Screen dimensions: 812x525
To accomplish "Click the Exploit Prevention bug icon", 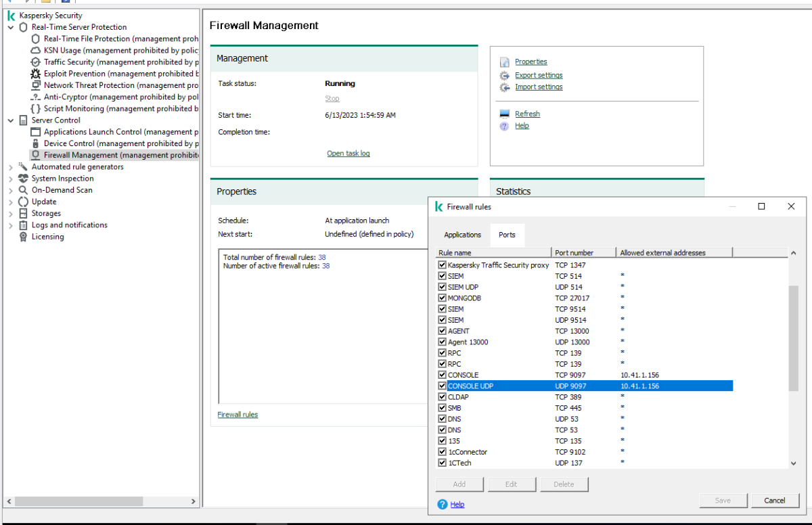I will pos(36,74).
